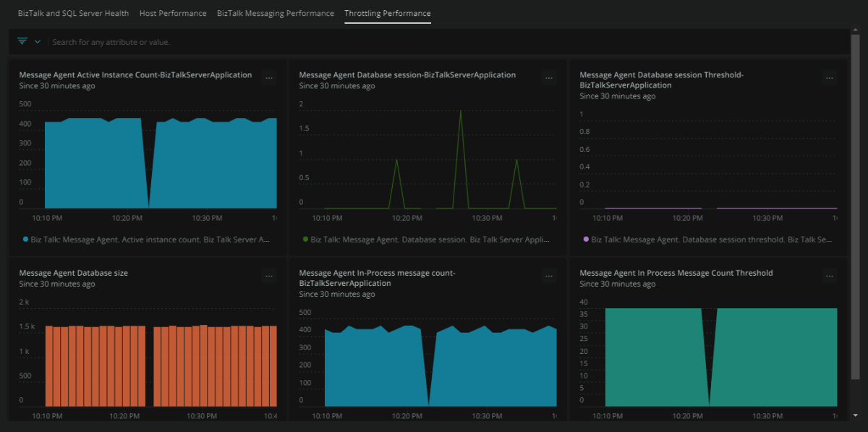Open the Host Performance tab
The width and height of the screenshot is (868, 432).
[173, 13]
